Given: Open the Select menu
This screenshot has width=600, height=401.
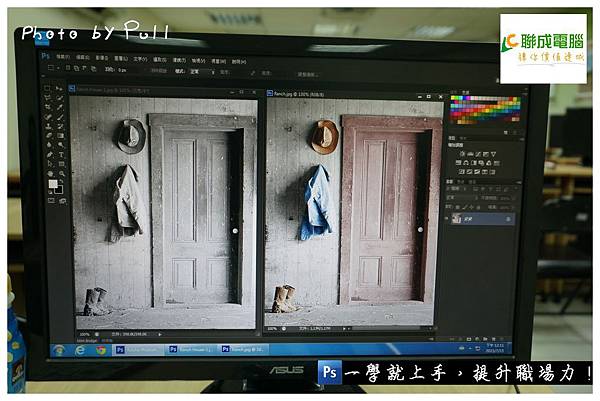Looking at the screenshot, I should (160, 60).
